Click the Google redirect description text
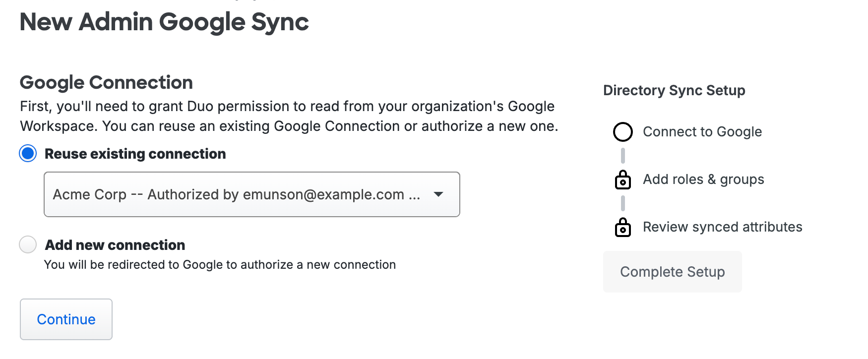 (220, 265)
